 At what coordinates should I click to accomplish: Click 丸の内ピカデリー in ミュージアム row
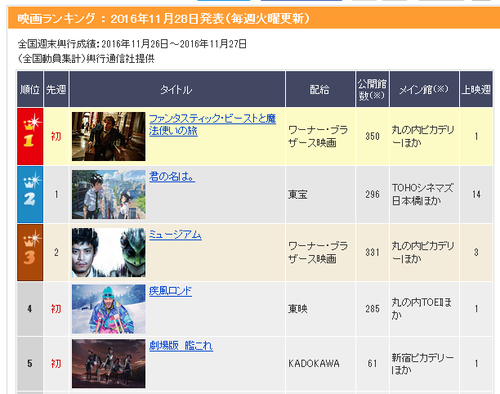pos(423,253)
